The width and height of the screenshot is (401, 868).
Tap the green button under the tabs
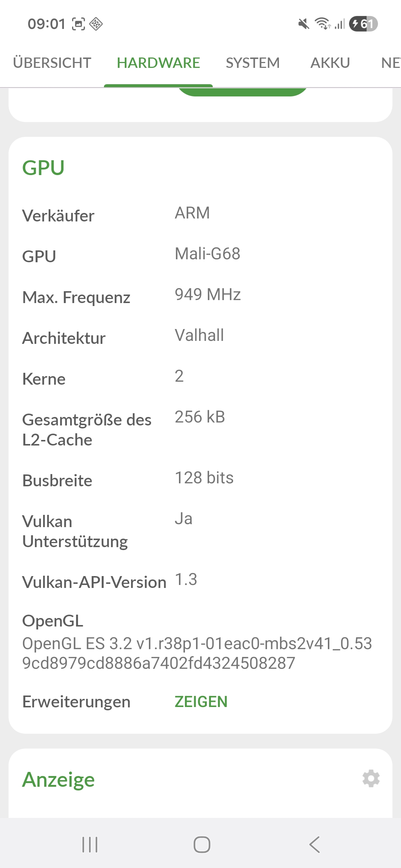[242, 92]
